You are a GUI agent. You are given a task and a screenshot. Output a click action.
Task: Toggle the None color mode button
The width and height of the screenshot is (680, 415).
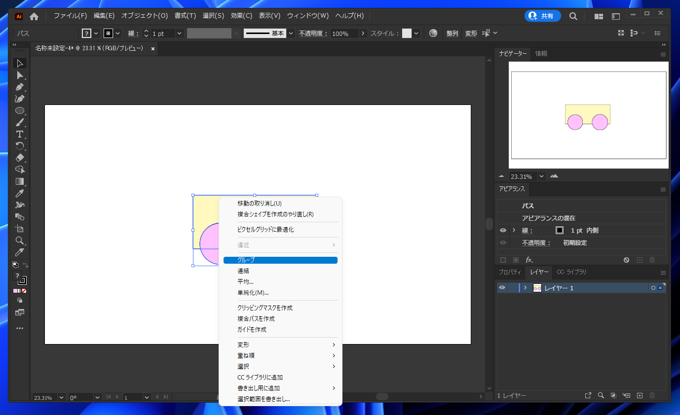24,291
